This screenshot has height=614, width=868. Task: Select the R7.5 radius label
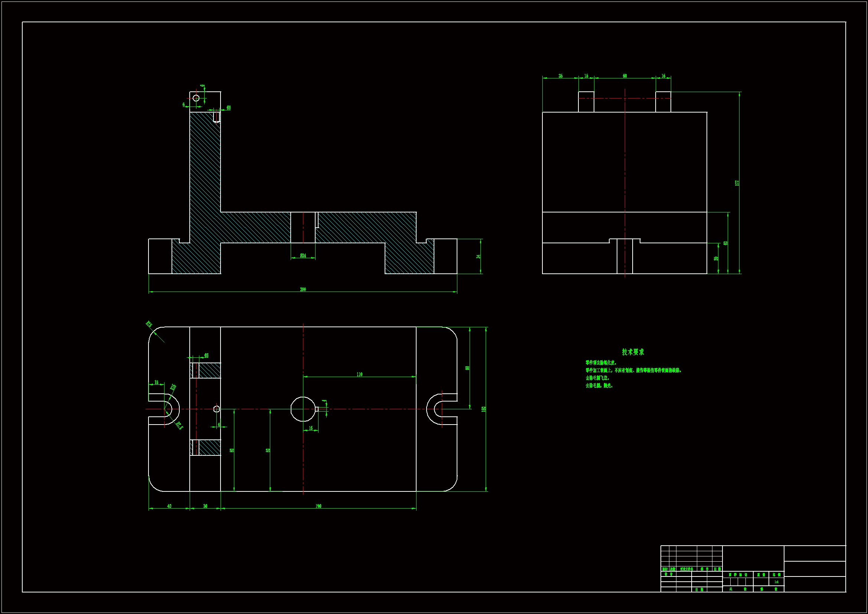pos(179,426)
